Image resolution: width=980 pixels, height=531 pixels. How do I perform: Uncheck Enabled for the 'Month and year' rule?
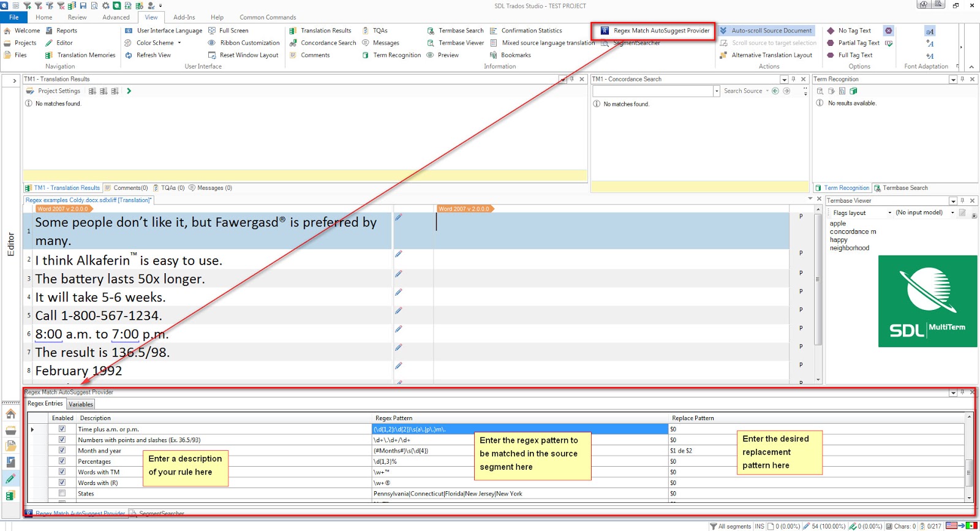click(x=62, y=450)
